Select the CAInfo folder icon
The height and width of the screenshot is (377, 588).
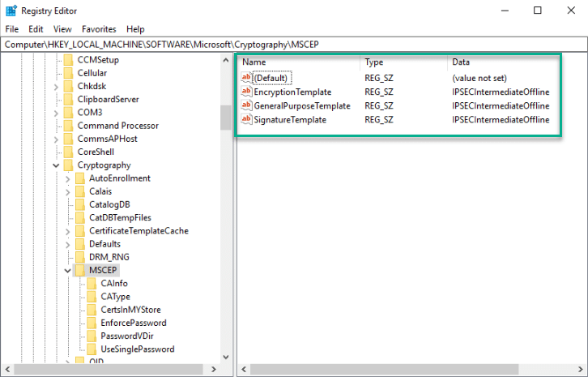(x=92, y=284)
